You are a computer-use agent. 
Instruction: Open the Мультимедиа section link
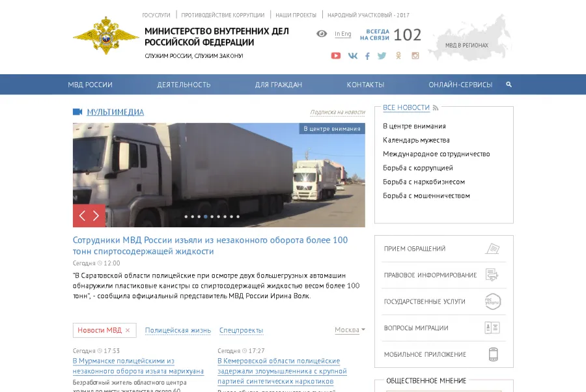(x=115, y=112)
